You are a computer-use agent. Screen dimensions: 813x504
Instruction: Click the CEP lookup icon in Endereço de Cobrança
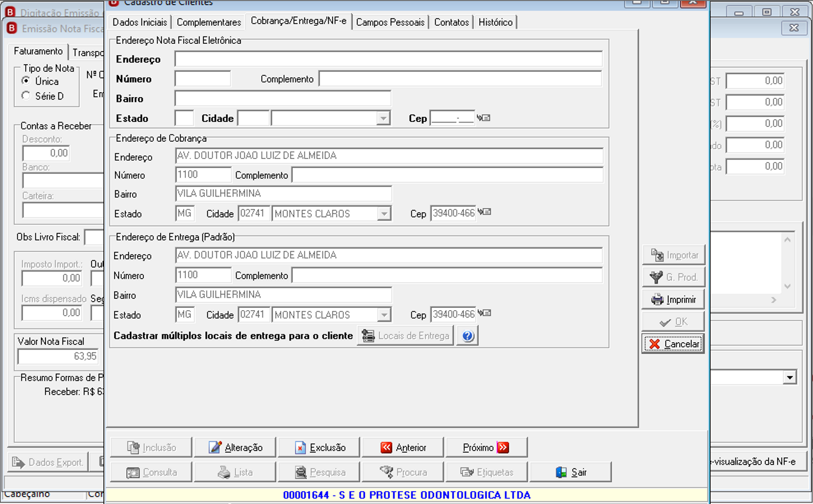pyautogui.click(x=484, y=212)
